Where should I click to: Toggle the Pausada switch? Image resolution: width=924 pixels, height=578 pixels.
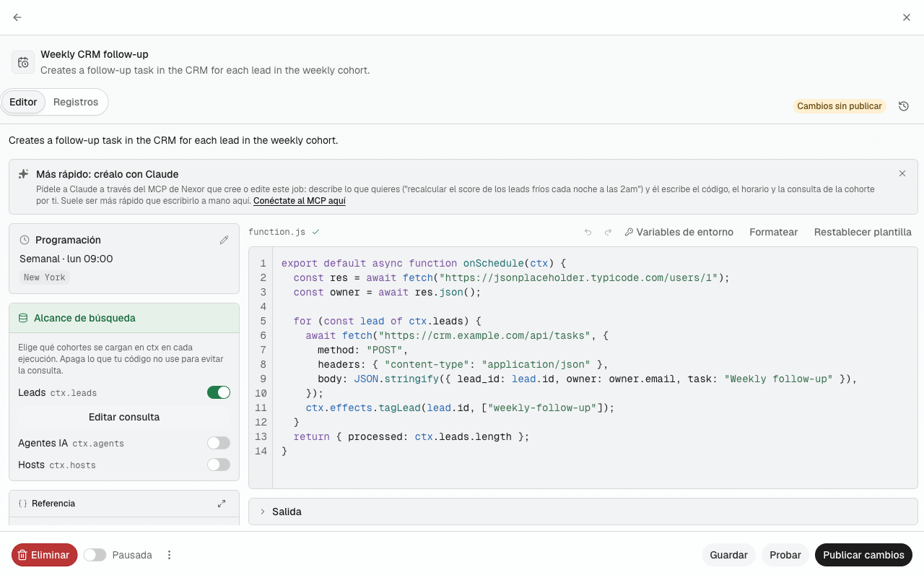click(x=95, y=555)
